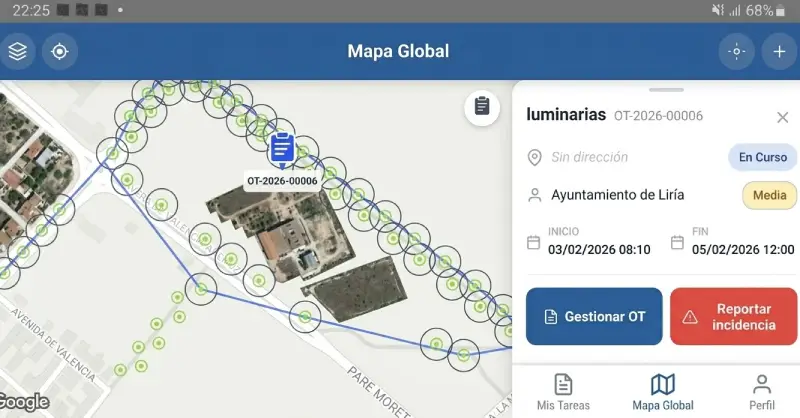The width and height of the screenshot is (800, 418).
Task: Open the clipboard list button on map
Action: point(482,107)
